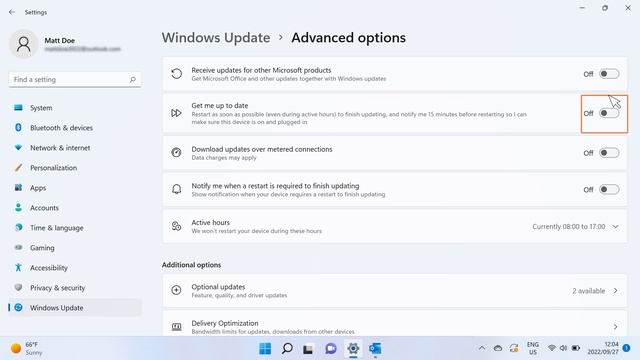Click the Network & internet wifi icon
This screenshot has height=360, width=640.
click(x=18, y=147)
